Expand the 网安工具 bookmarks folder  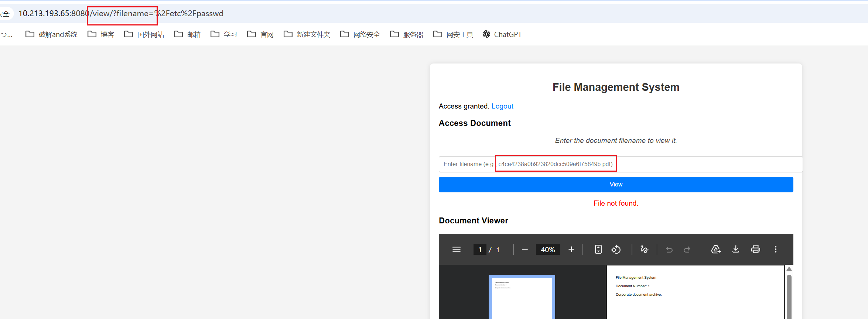tap(453, 34)
